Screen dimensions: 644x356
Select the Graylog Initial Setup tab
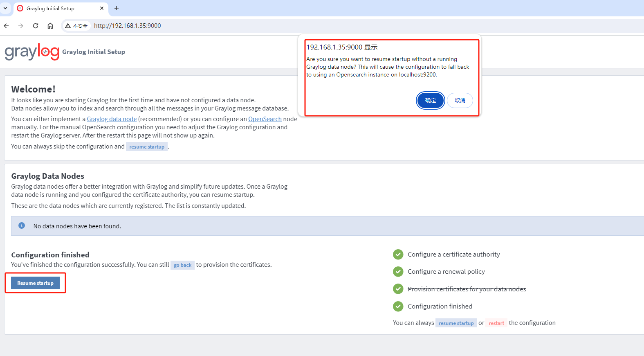tap(61, 8)
